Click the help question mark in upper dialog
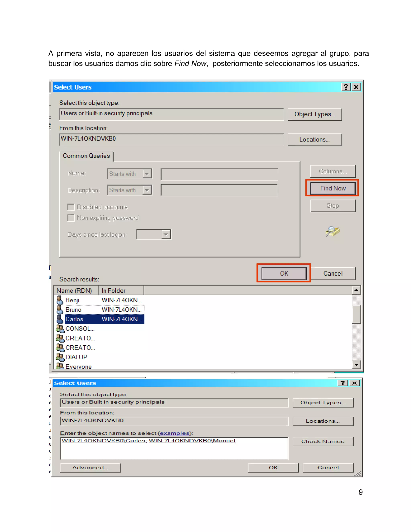The width and height of the screenshot is (411, 532). [x=346, y=87]
